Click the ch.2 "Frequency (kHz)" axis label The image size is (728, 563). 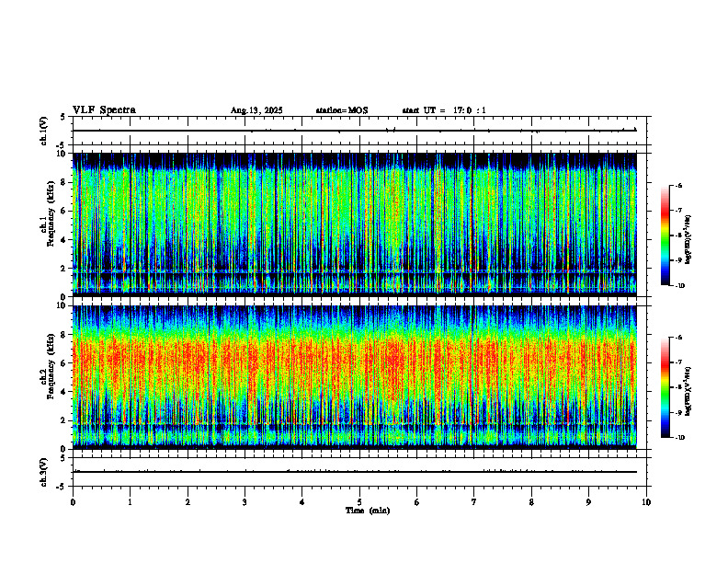(x=51, y=366)
